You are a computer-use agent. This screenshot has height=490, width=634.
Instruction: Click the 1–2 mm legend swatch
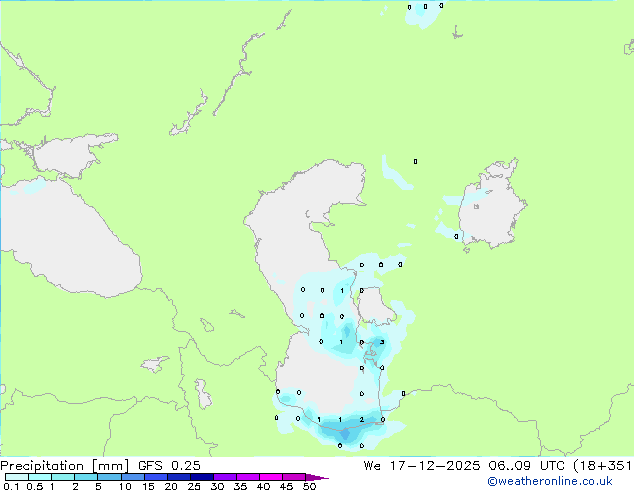coord(63,477)
